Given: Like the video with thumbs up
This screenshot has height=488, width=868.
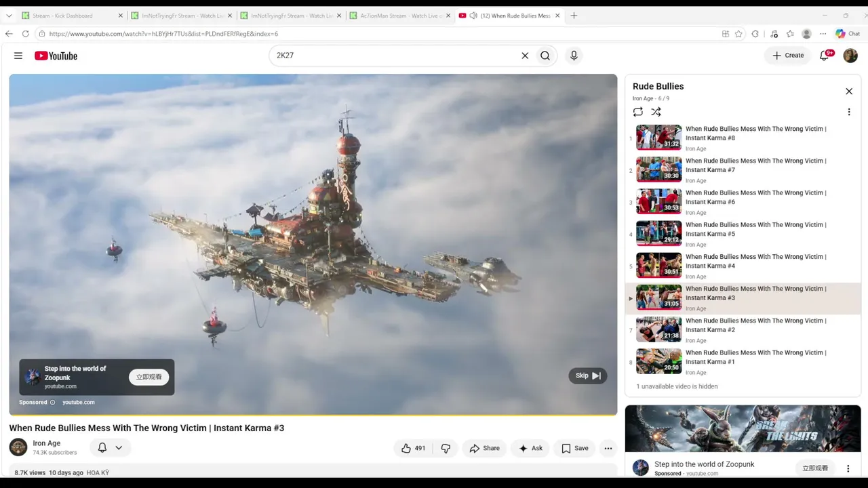Looking at the screenshot, I should (413, 448).
